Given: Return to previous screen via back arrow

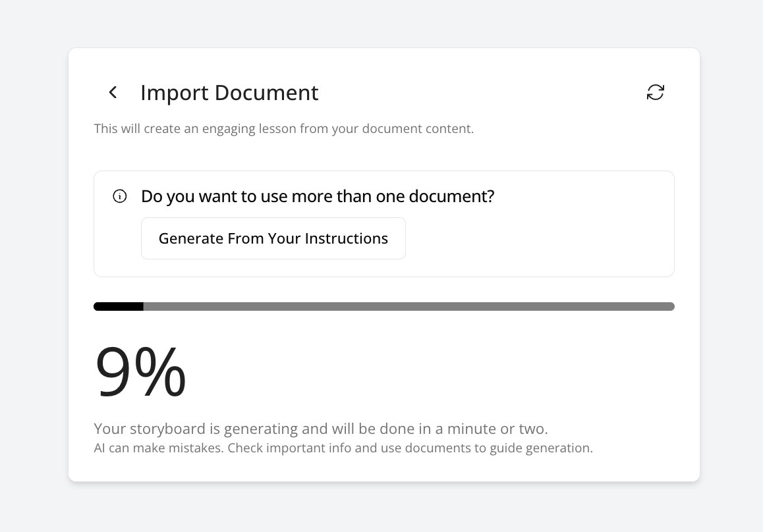Looking at the screenshot, I should [113, 92].
